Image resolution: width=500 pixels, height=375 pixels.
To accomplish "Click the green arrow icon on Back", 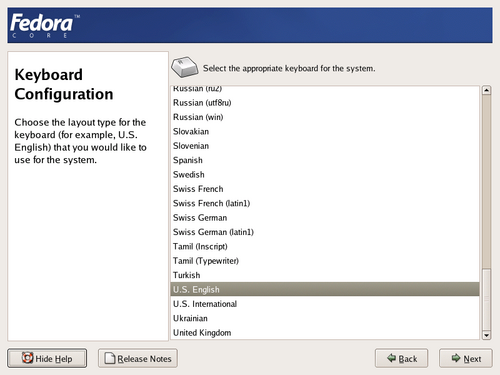I will coord(391,358).
